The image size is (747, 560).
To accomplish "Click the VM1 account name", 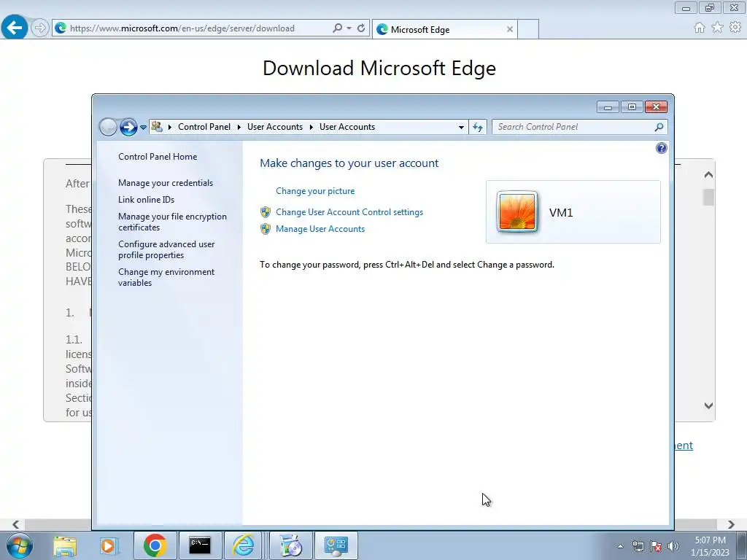I will (x=561, y=212).
